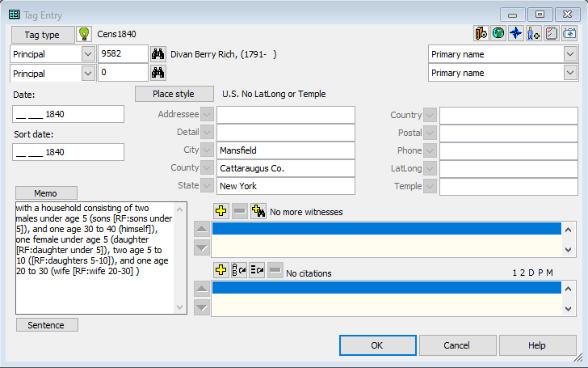Expand the second Primary name dropdown

point(570,73)
